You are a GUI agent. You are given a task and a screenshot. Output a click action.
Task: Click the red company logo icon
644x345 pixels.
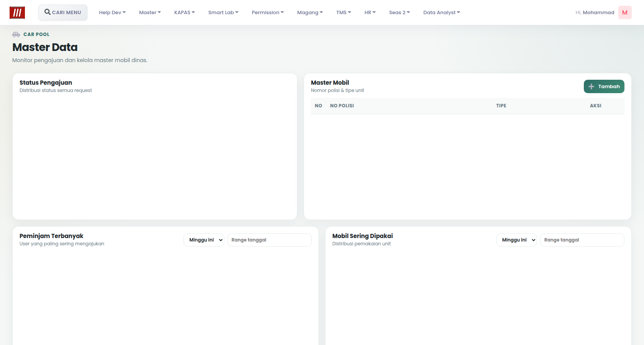point(17,13)
